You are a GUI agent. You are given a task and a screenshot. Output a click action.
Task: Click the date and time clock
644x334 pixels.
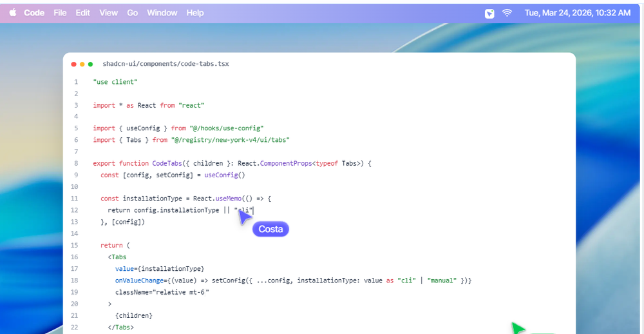[578, 13]
